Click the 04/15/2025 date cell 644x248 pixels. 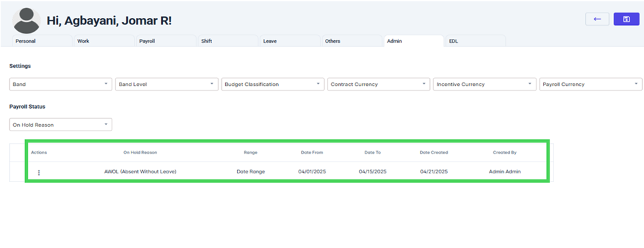[x=373, y=171]
